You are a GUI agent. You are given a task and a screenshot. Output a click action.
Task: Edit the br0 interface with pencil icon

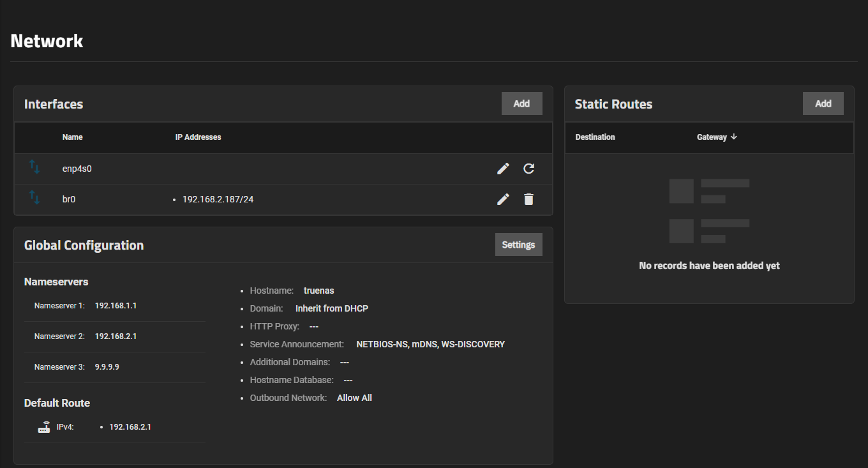point(503,199)
